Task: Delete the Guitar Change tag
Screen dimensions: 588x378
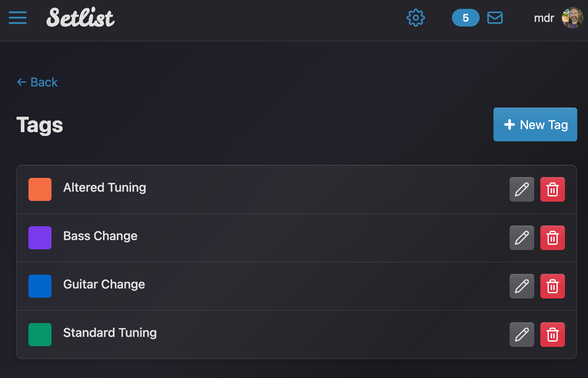Action: [x=552, y=286]
